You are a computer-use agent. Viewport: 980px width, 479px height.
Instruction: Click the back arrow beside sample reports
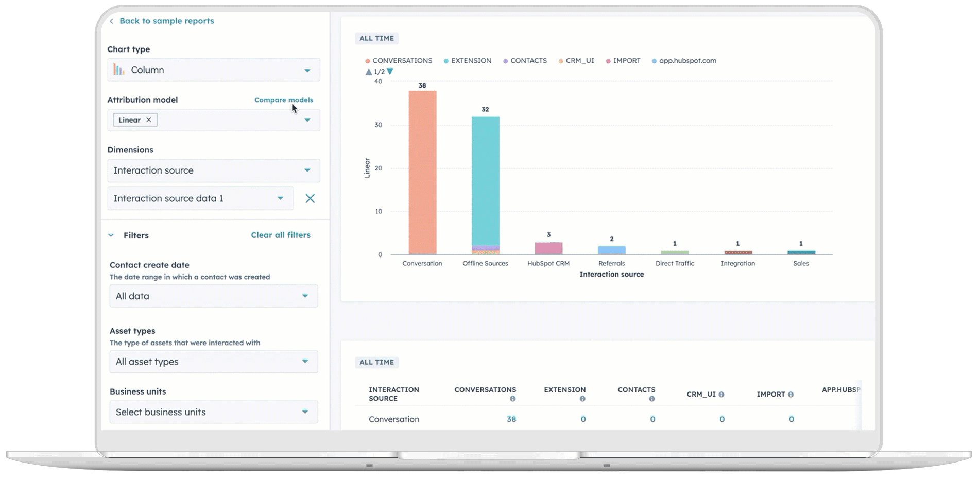pos(111,21)
